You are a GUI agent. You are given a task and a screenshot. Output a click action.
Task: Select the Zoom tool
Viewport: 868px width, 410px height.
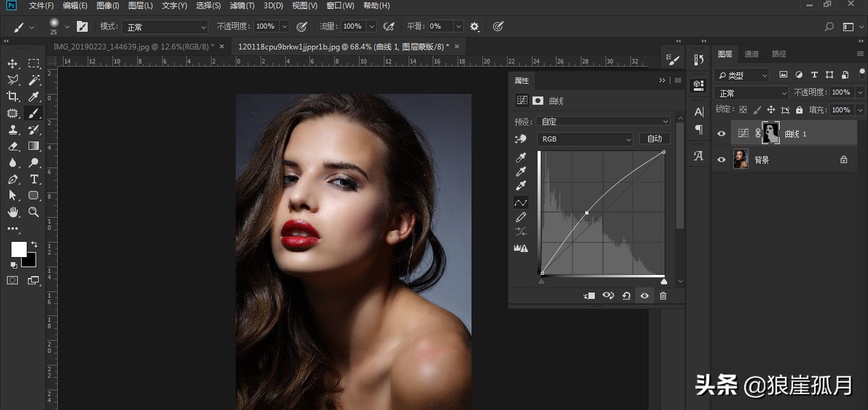click(34, 212)
